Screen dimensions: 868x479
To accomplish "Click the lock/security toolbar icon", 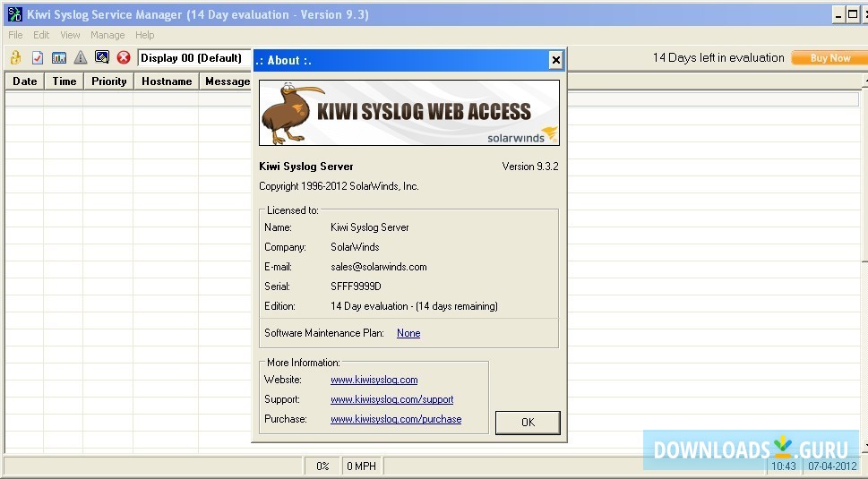I will coord(15,57).
